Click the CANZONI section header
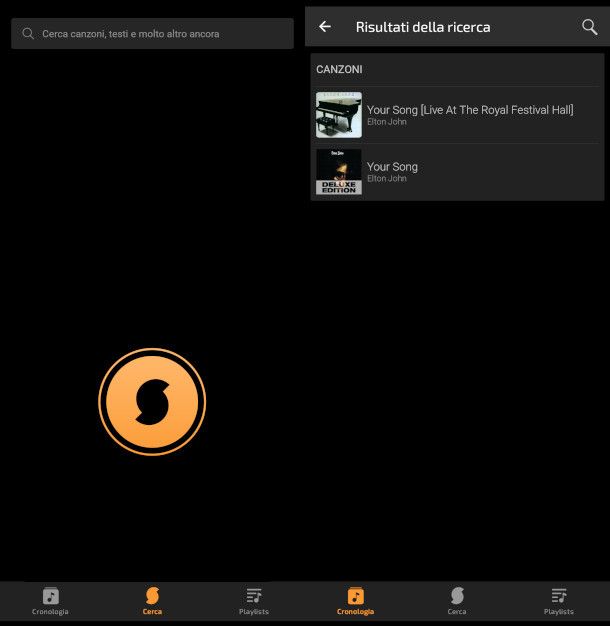Image resolution: width=610 pixels, height=626 pixels. 339,69
